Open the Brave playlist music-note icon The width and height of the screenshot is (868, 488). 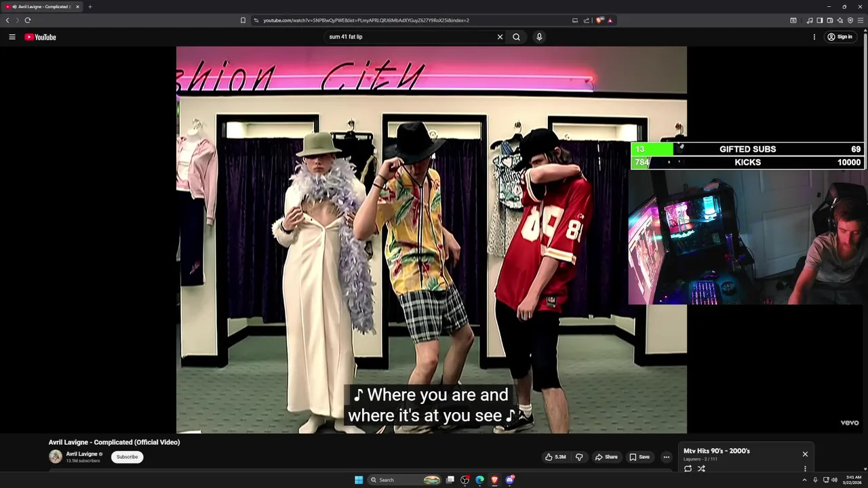click(810, 20)
